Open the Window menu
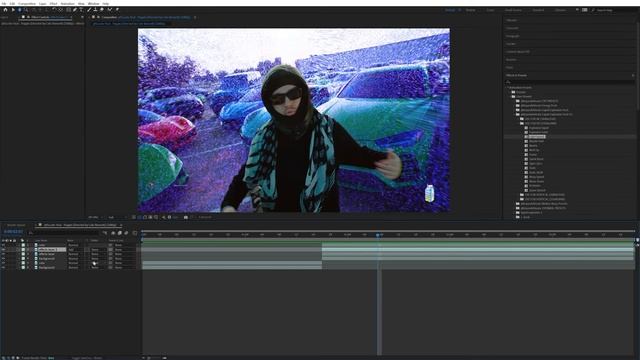Image resolution: width=640 pixels, height=360 pixels. (93, 3)
